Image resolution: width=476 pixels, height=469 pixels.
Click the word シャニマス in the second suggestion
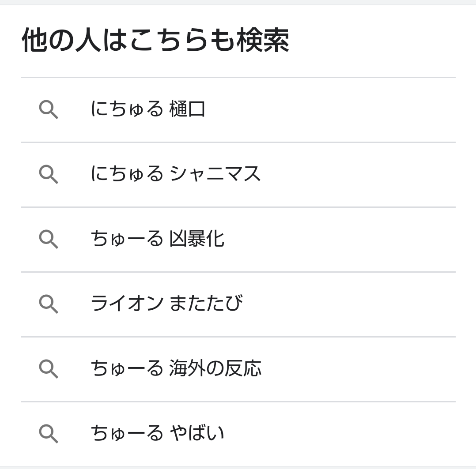click(215, 174)
